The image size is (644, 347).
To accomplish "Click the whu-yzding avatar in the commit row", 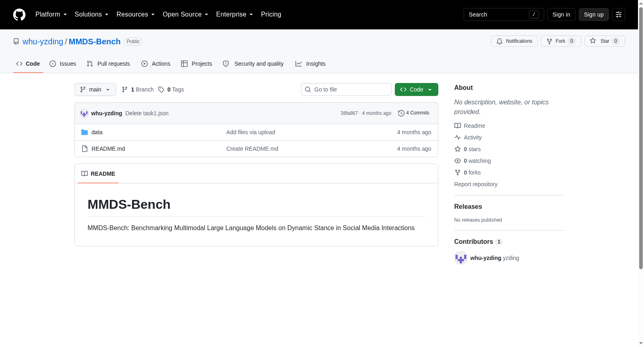I will pos(84,113).
